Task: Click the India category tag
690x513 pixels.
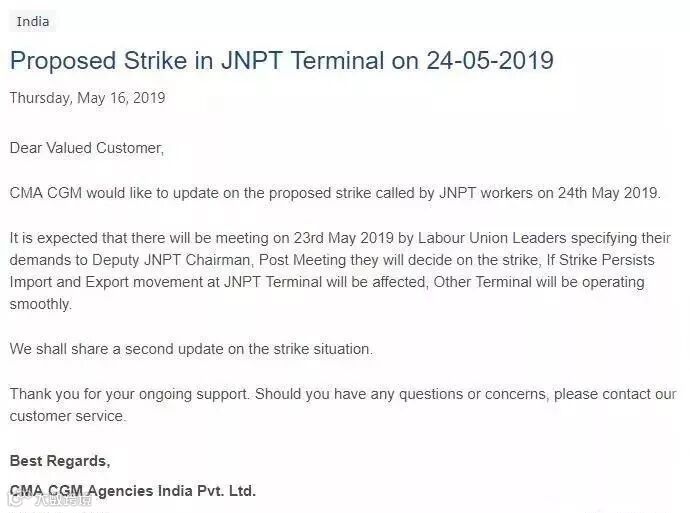Action: (33, 21)
